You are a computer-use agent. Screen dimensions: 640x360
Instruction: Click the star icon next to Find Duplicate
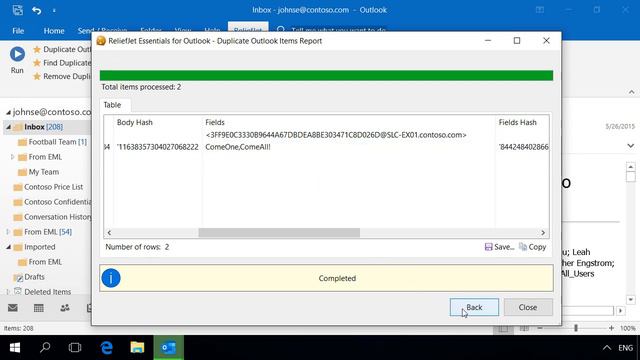click(x=37, y=63)
